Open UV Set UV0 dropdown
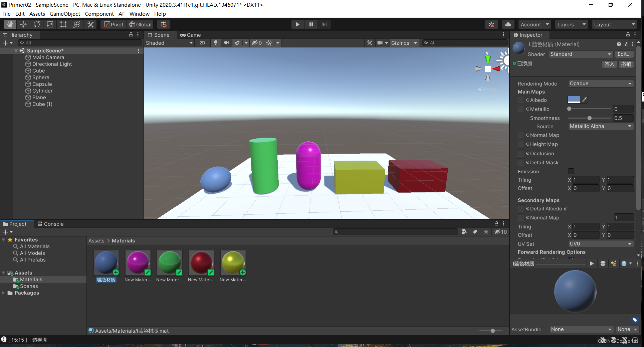 click(601, 244)
